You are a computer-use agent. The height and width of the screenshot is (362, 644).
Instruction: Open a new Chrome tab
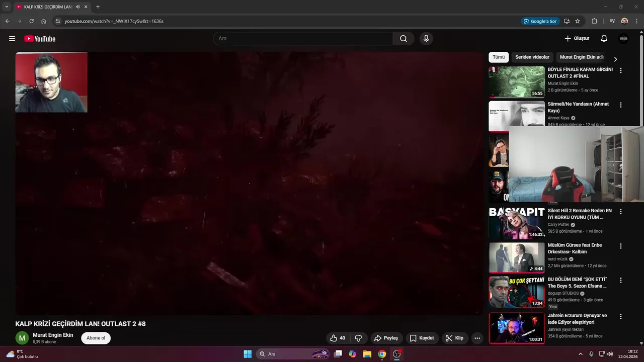98,7
